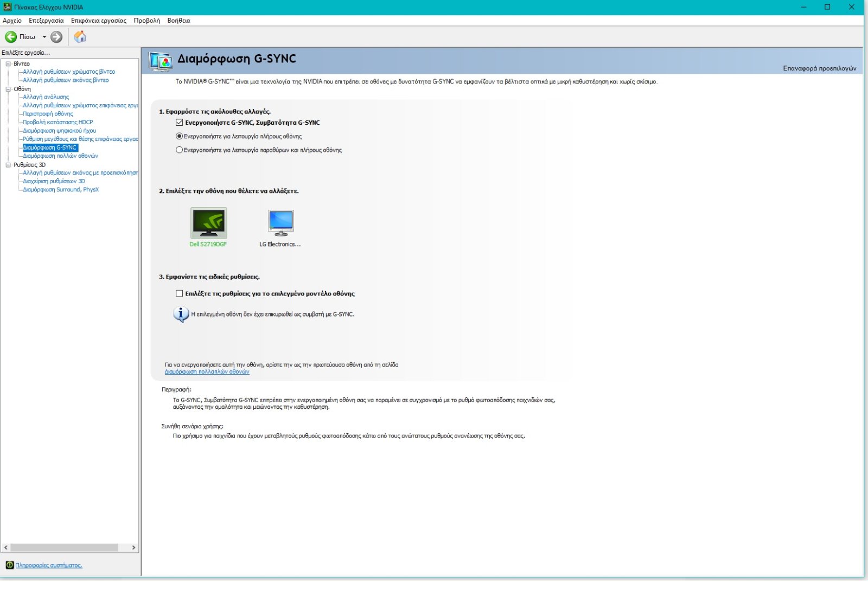Open the Αρχείο menu
The height and width of the screenshot is (592, 868).
12,21
